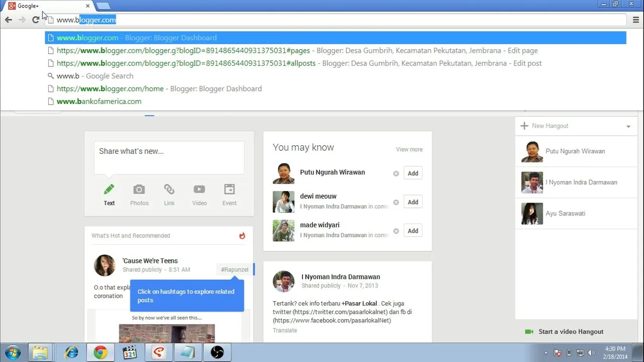The image size is (644, 362).
Task: Open the OBS taskbar icon
Action: pyautogui.click(x=217, y=352)
